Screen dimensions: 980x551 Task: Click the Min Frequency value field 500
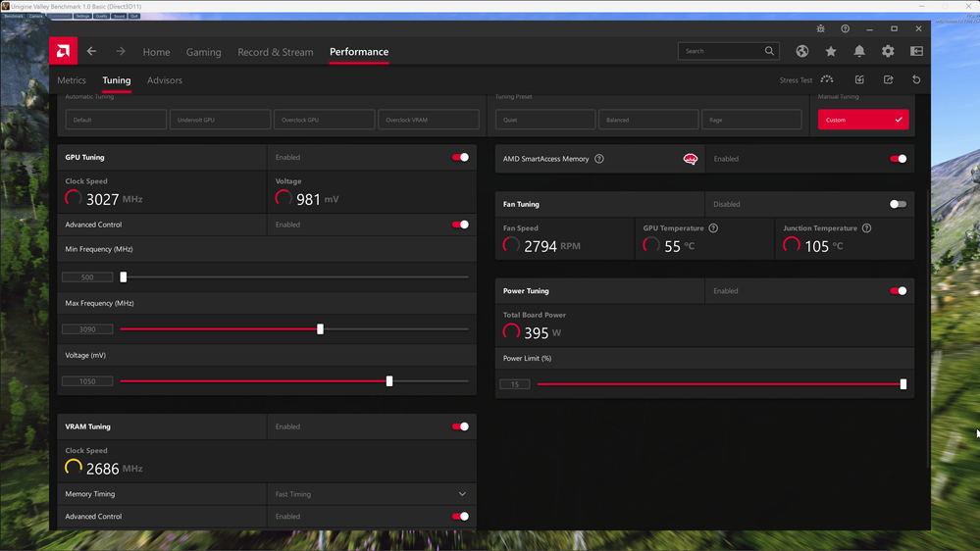(87, 276)
